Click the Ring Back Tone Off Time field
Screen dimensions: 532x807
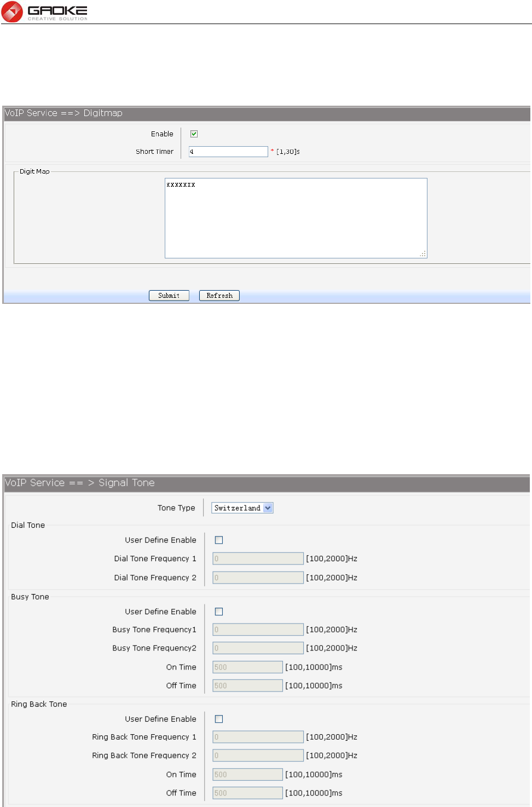tap(247, 793)
